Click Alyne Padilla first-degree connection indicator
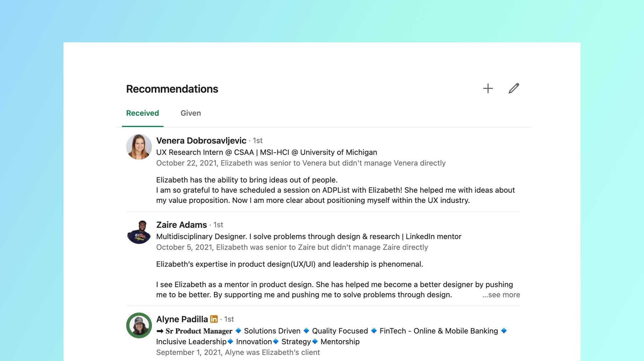 point(228,319)
